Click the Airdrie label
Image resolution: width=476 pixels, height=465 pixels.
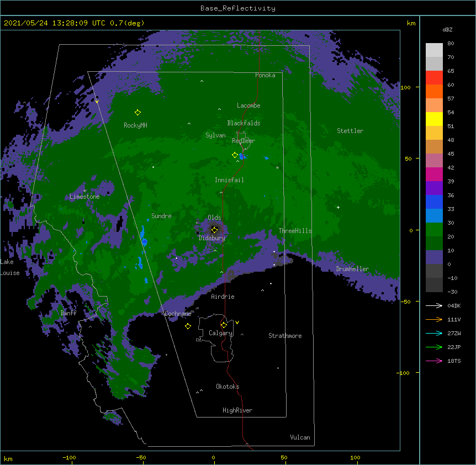[x=223, y=297]
